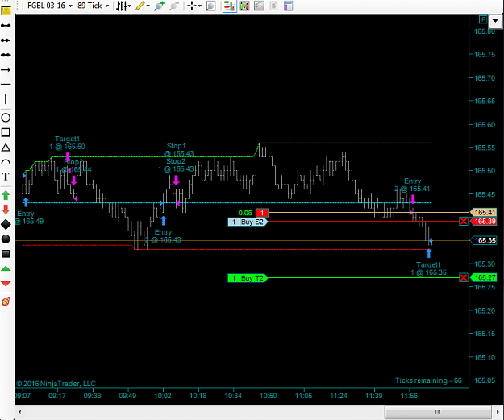Click the 11:56 time axis label
Image resolution: width=504 pixels, height=420 pixels.
click(409, 396)
